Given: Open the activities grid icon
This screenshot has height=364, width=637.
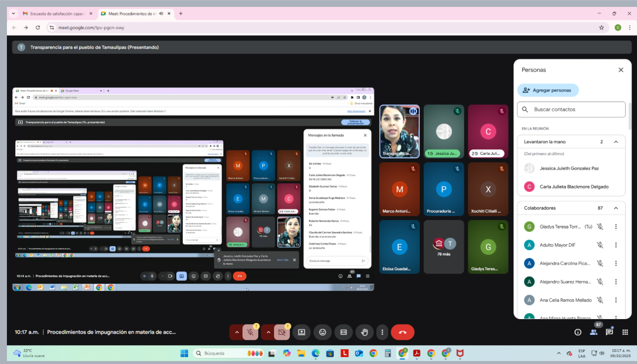Looking at the screenshot, I should [625, 332].
